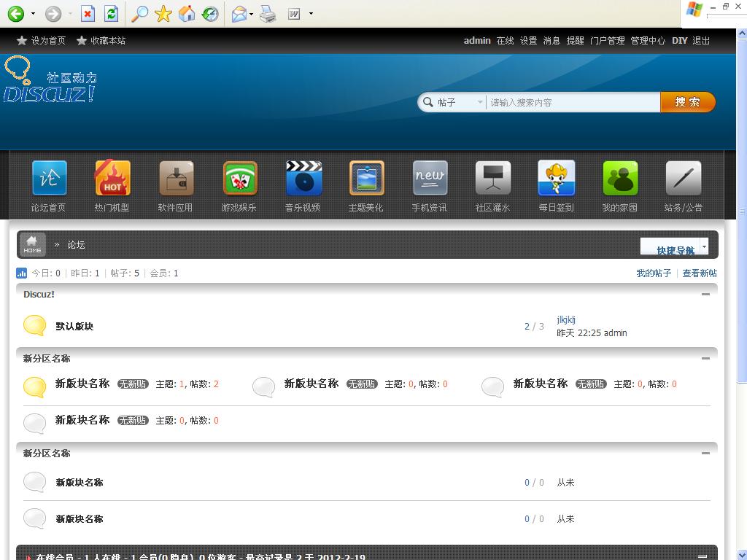Viewport: 747px width, 560px height.
Task: Click the Edit with Word toolbar icon
Action: click(295, 14)
